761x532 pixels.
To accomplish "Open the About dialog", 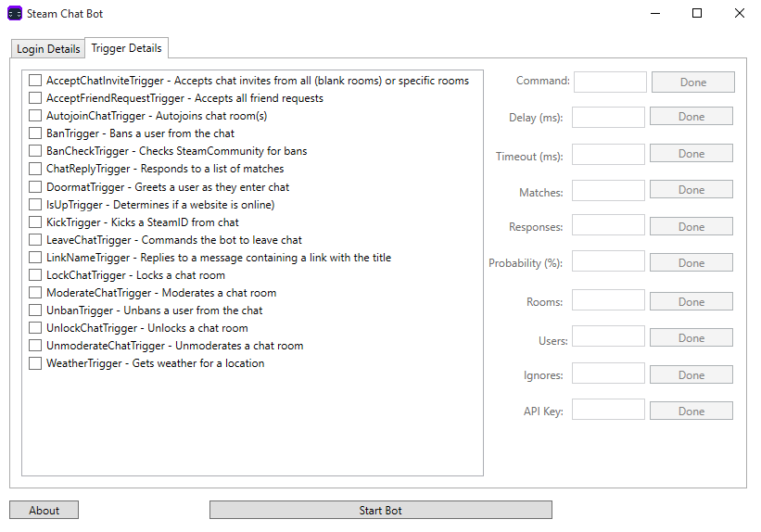I will point(44,510).
